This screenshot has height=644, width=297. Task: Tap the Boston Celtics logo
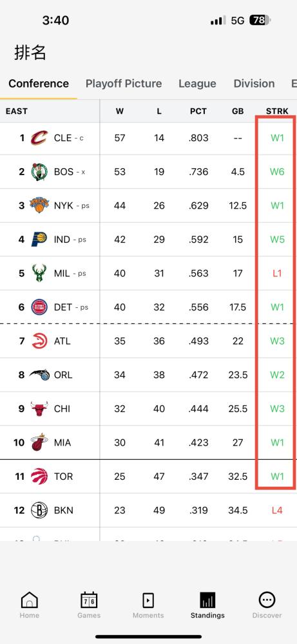pos(39,172)
